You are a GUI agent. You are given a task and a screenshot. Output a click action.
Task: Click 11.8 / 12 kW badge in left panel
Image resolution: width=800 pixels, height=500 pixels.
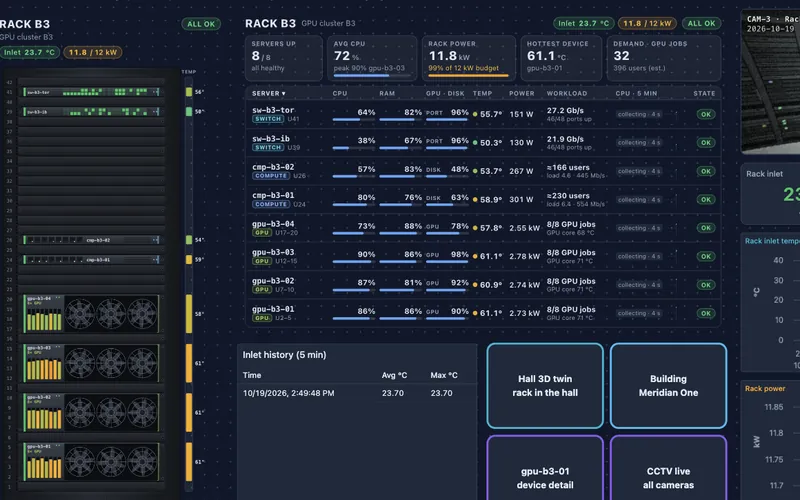92,52
